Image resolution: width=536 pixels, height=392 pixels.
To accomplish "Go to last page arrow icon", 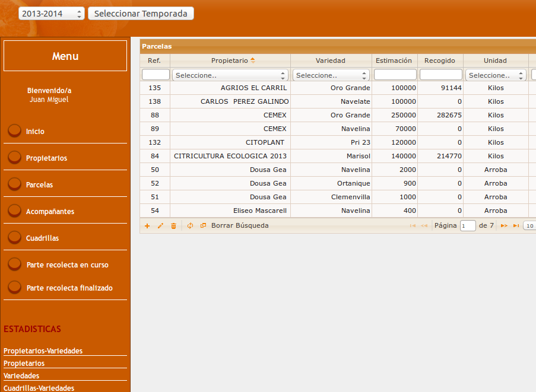I will [516, 226].
